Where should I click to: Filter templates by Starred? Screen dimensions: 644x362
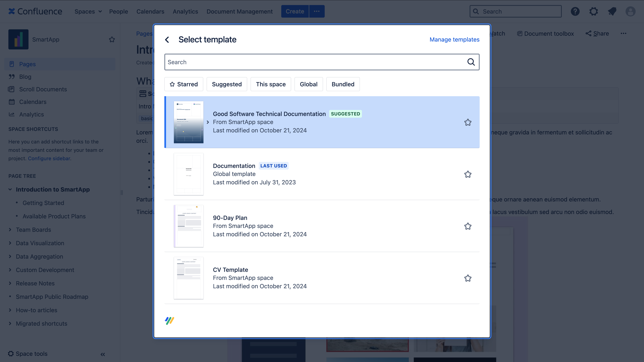(184, 84)
